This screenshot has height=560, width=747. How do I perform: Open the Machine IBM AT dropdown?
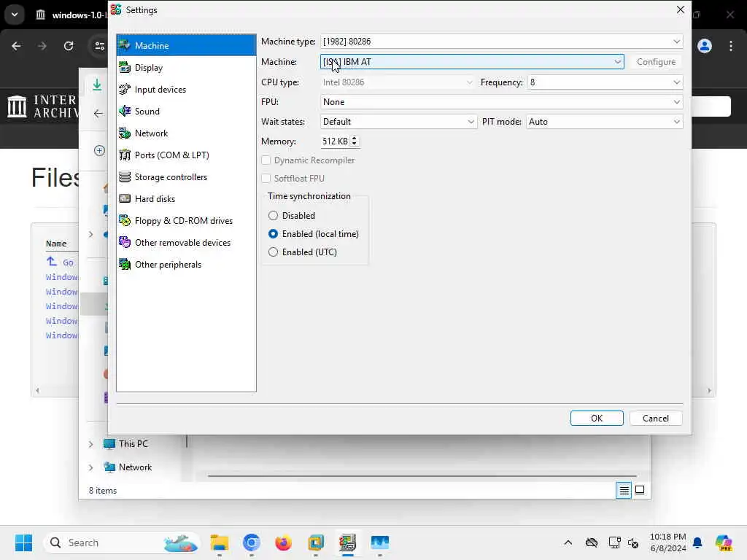(x=472, y=61)
